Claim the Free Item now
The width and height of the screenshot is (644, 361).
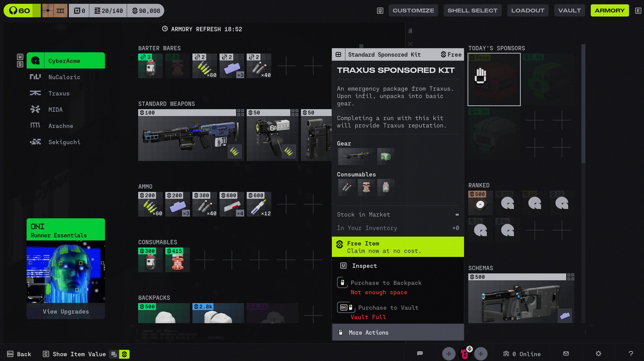click(x=398, y=247)
